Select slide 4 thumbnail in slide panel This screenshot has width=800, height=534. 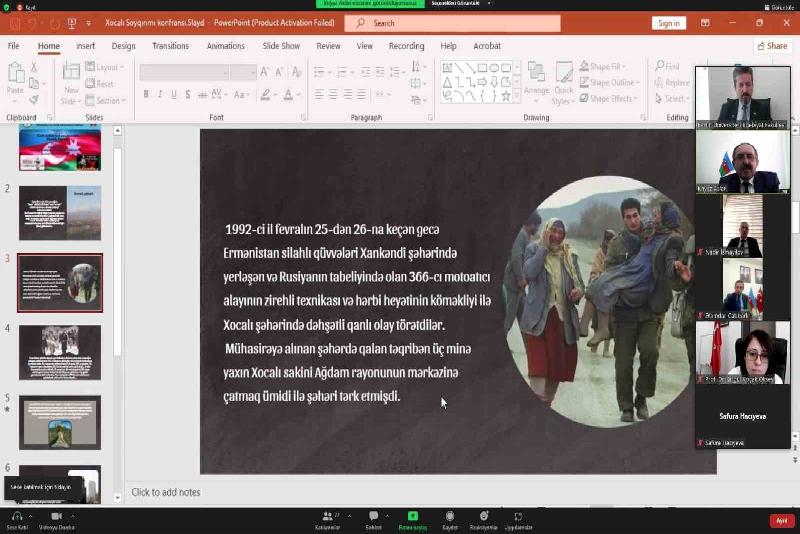coord(60,352)
